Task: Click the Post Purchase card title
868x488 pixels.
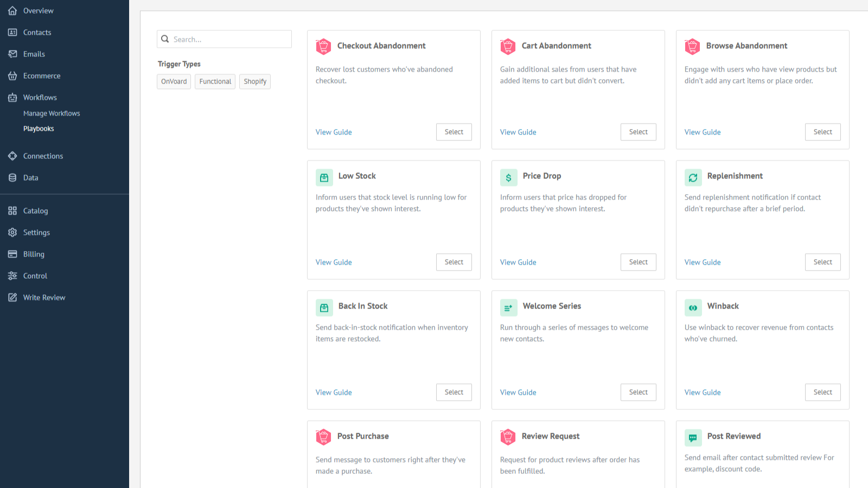Action: click(x=363, y=436)
